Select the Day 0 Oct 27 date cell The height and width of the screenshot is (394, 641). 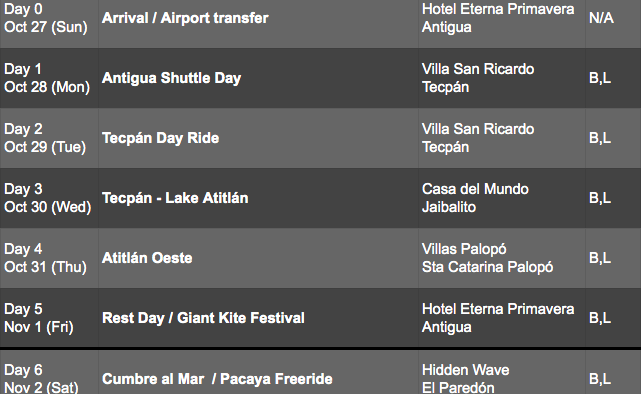coord(49,18)
